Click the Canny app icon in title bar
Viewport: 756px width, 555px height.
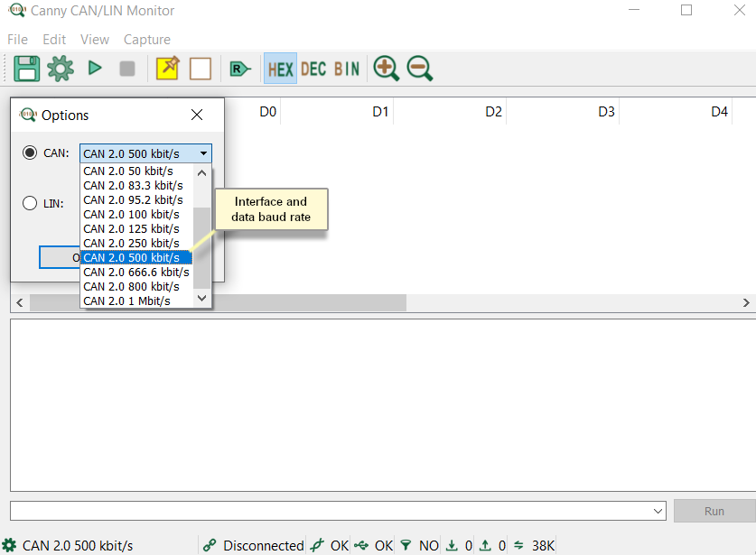point(17,10)
